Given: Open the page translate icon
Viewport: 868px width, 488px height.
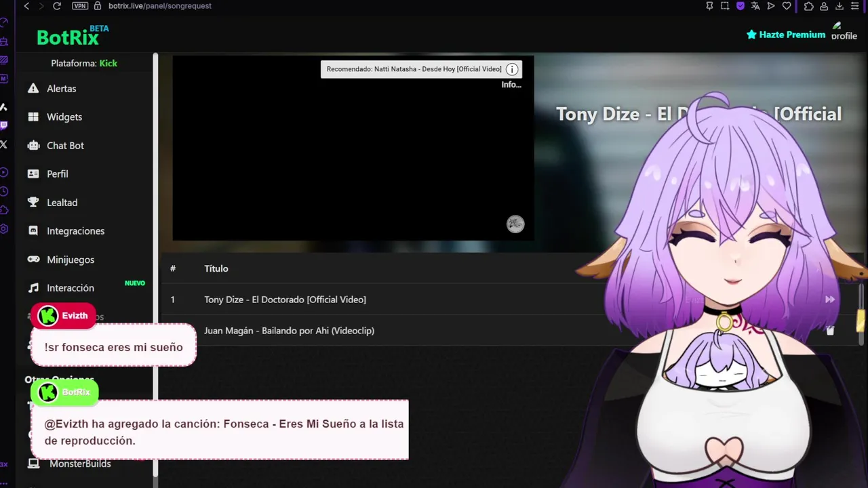Looking at the screenshot, I should click(x=756, y=6).
